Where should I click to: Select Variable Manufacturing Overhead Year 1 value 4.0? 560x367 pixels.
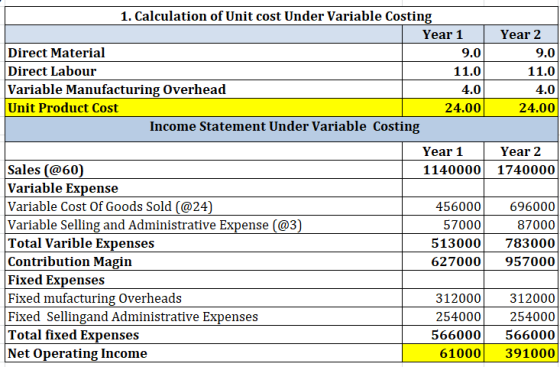(443, 89)
